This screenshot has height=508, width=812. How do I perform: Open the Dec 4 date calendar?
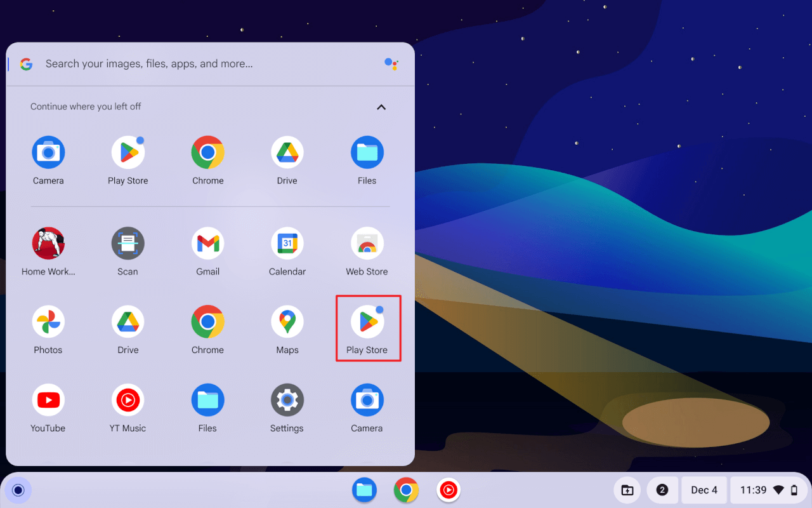coord(704,490)
